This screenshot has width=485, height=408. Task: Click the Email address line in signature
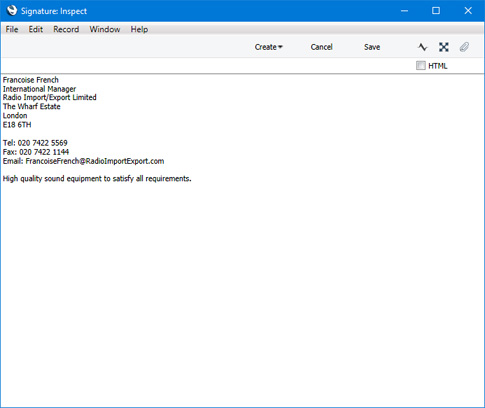click(x=83, y=161)
